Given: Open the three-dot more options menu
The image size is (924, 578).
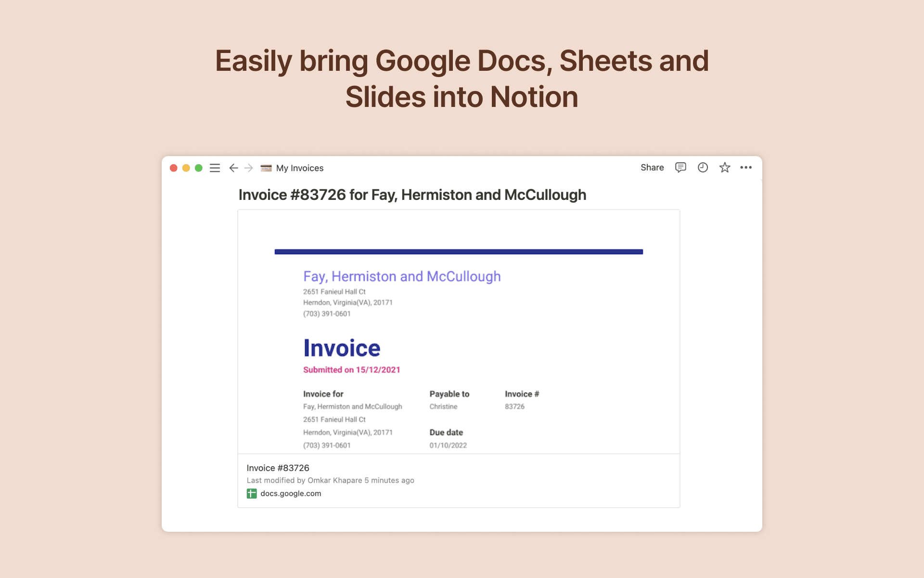Looking at the screenshot, I should [746, 167].
